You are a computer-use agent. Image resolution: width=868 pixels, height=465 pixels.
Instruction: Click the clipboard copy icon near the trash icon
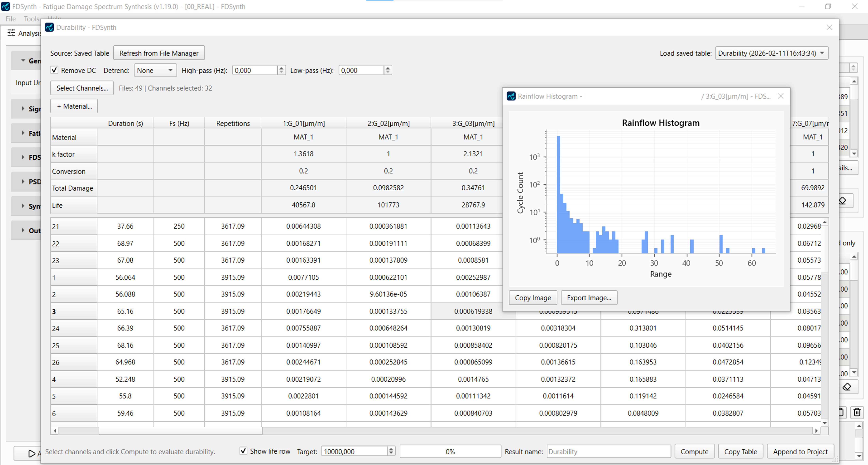click(841, 412)
